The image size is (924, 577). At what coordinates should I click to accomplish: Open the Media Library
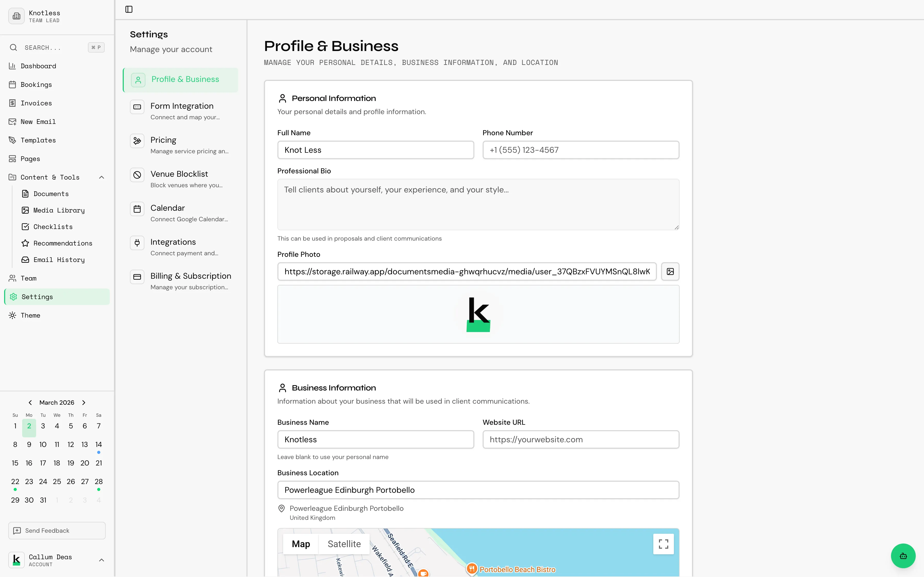pyautogui.click(x=59, y=210)
